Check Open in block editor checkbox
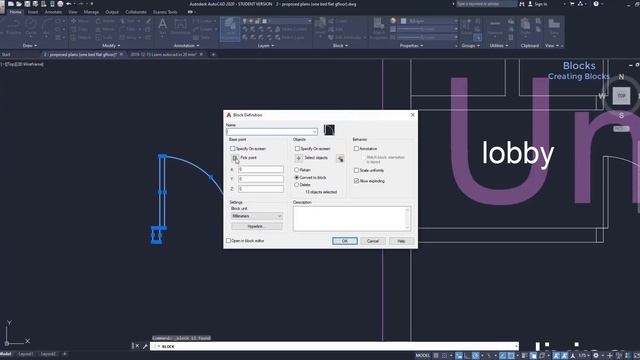Image resolution: width=640 pixels, height=360 pixels. coord(229,241)
